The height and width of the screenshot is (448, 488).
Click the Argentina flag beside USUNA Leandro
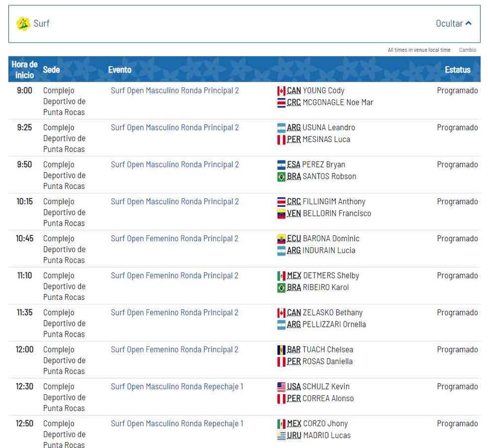coord(281,128)
